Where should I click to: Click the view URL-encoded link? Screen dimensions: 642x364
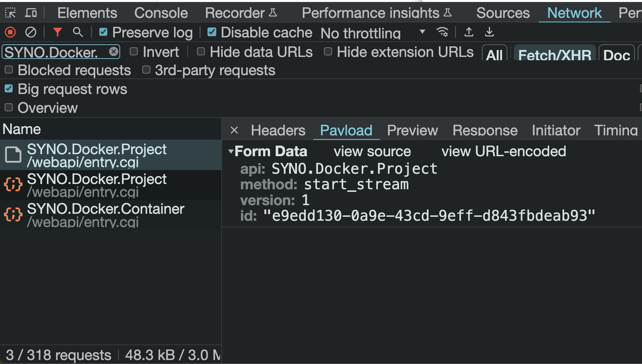(x=504, y=151)
